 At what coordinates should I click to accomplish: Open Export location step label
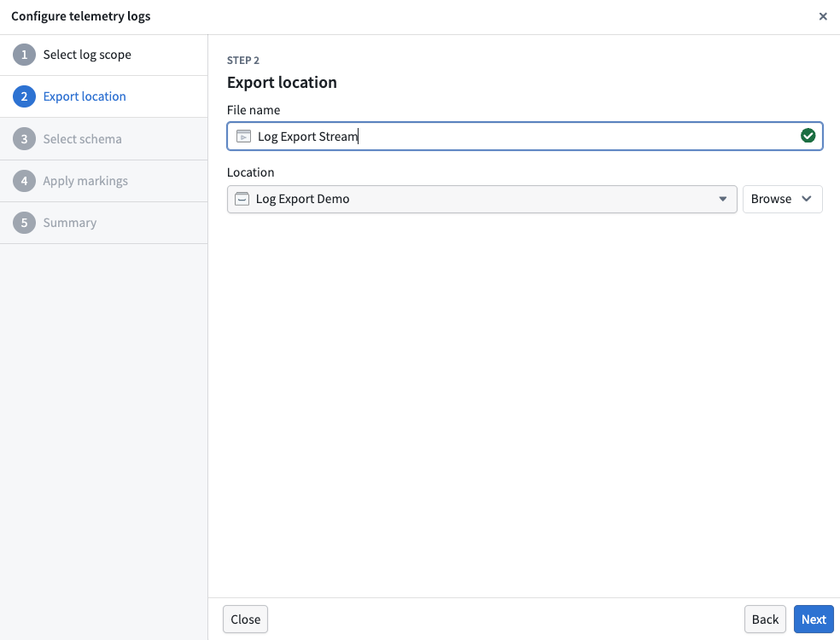point(85,96)
